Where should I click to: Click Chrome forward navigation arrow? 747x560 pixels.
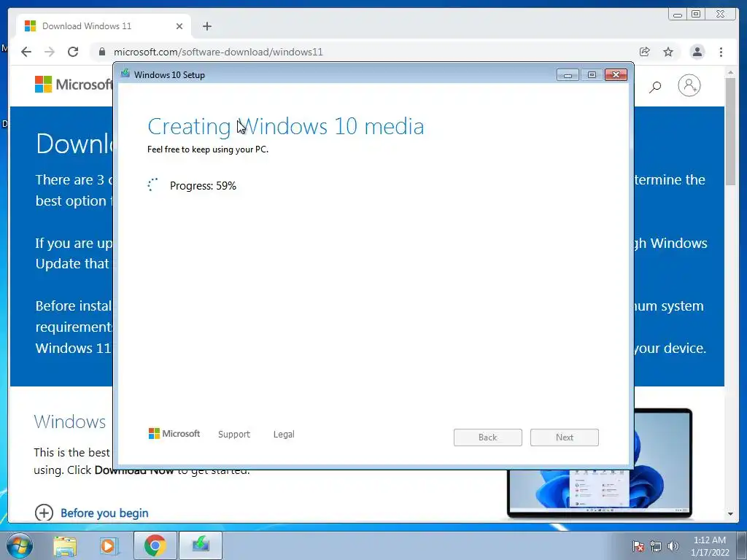click(x=50, y=52)
